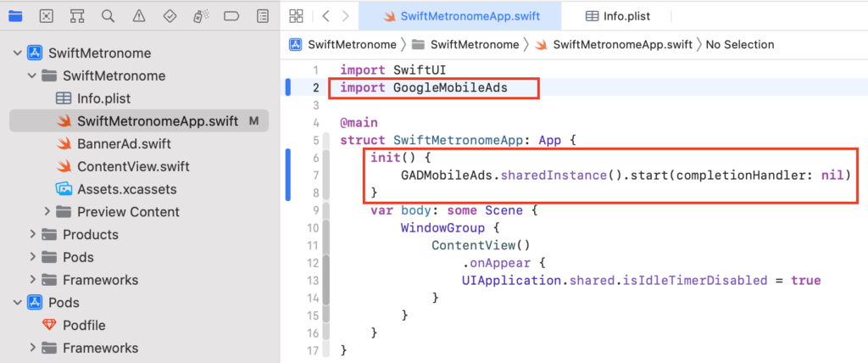Click the 'M' modified status badge
Image resolution: width=868 pixels, height=363 pixels.
pyautogui.click(x=254, y=121)
